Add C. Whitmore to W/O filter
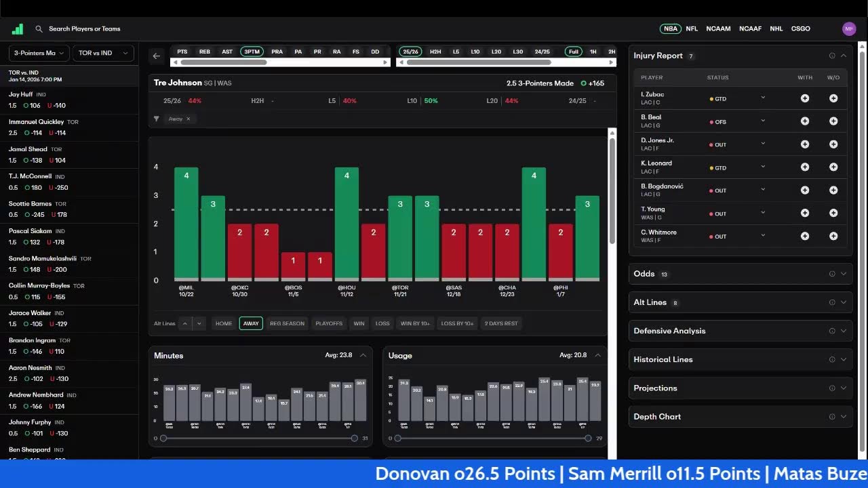The image size is (868, 488). click(x=833, y=236)
